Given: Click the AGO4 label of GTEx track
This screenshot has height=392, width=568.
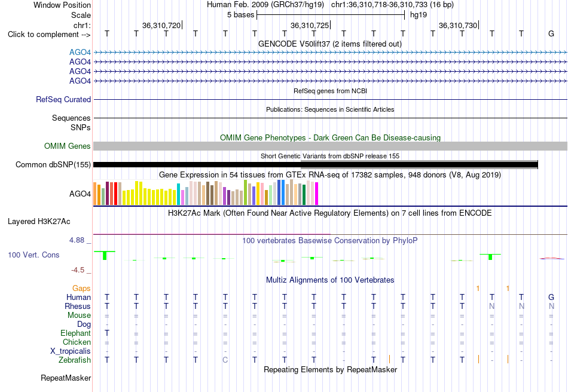Looking at the screenshot, I should 80,194.
